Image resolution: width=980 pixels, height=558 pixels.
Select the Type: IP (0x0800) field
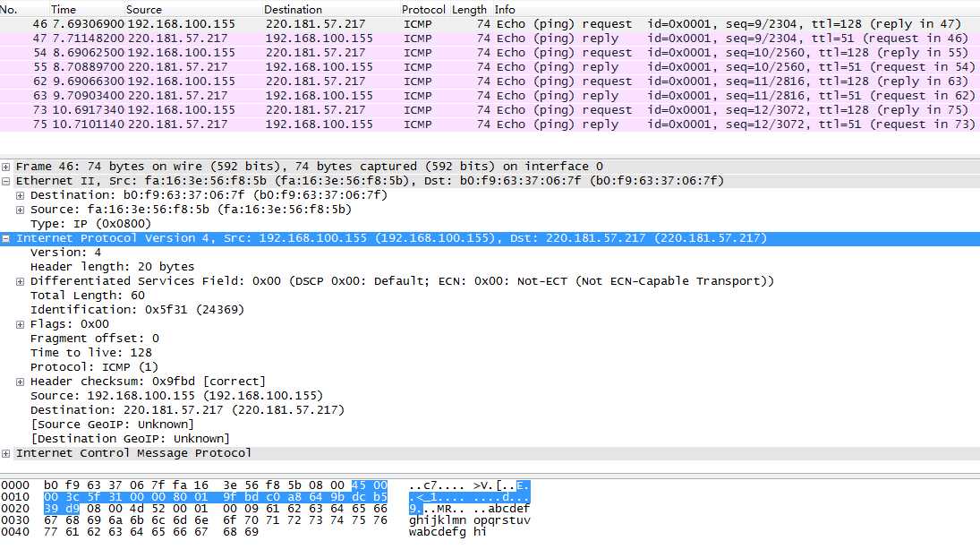pos(90,224)
